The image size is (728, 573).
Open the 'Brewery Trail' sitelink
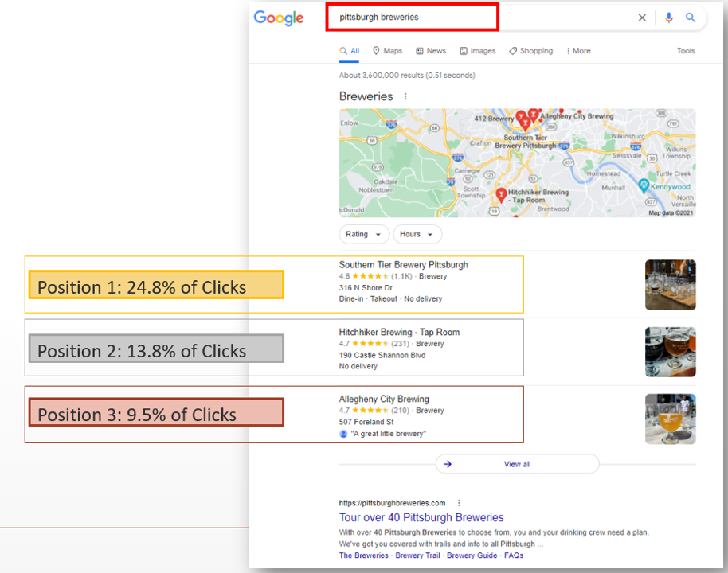click(417, 555)
